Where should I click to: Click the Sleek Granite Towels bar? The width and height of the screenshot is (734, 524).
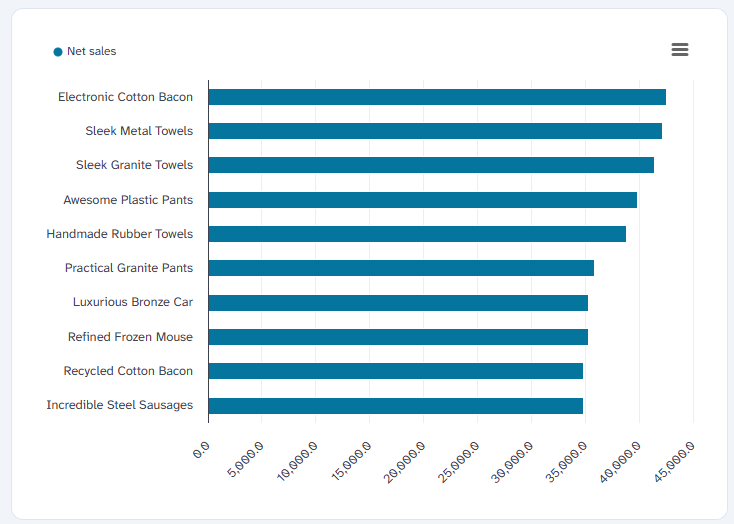coord(430,165)
